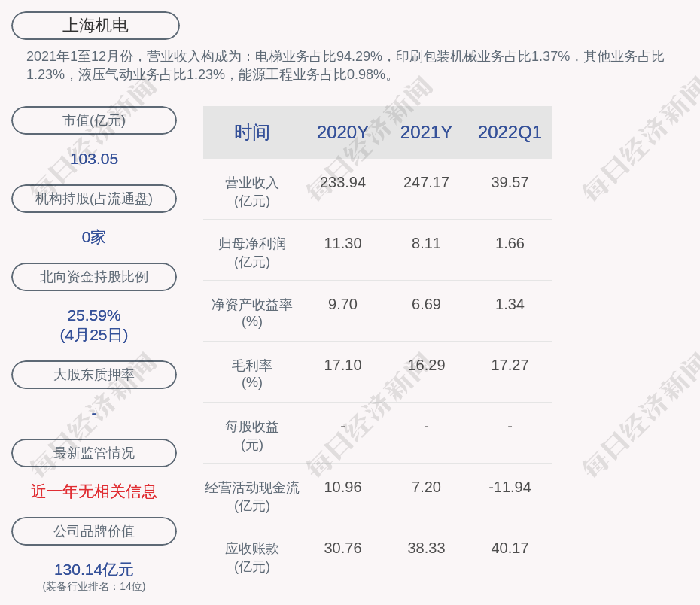
Task: Open the 最新监管情况 label
Action: coord(94,453)
